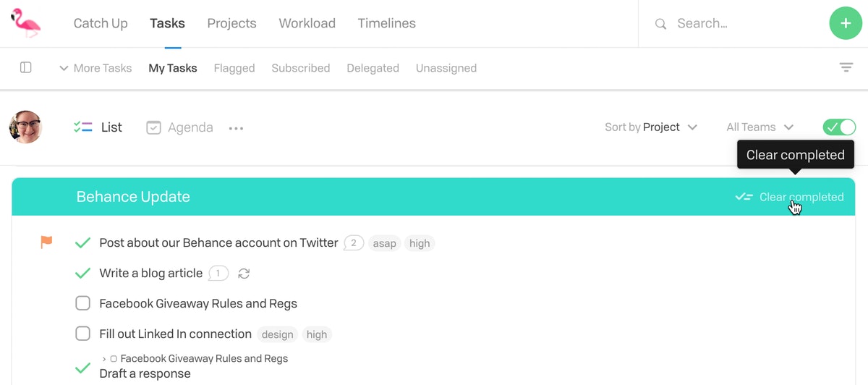This screenshot has height=385, width=868.
Task: Toggle the sidebar panel icon
Action: point(26,67)
